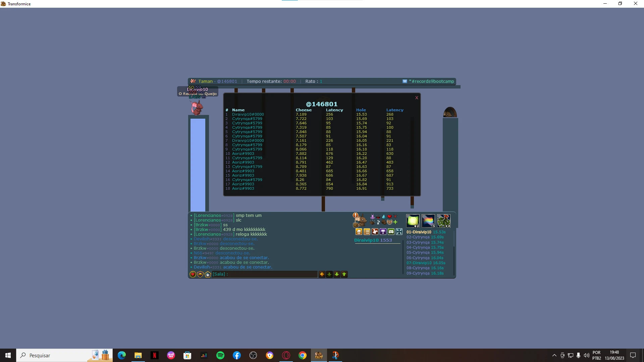Switch POR PTB2 keyboard language
Screen dimensions: 644x362
click(596, 355)
